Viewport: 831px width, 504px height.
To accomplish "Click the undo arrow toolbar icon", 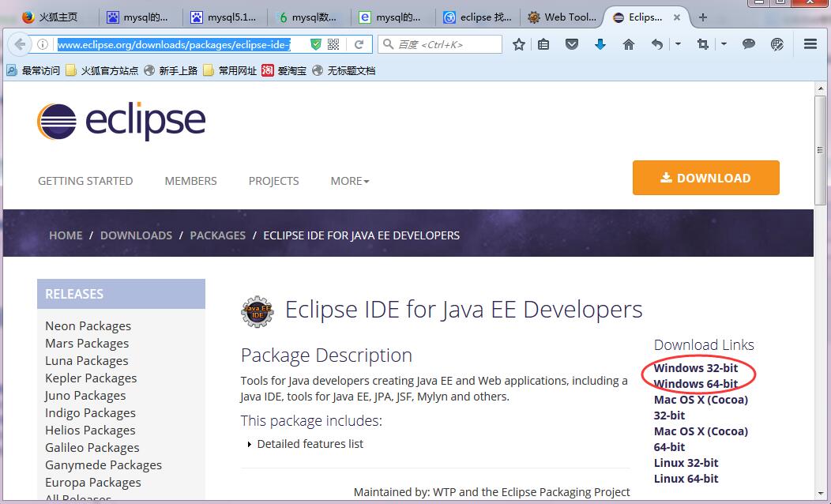I will (657, 44).
